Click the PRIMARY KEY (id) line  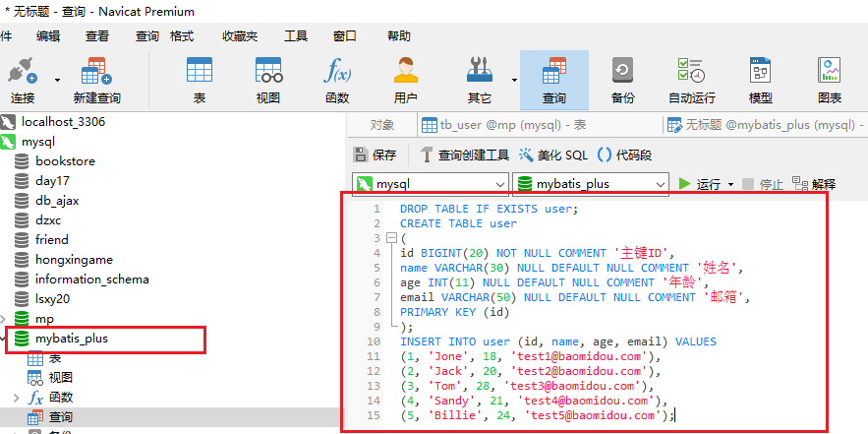click(454, 312)
